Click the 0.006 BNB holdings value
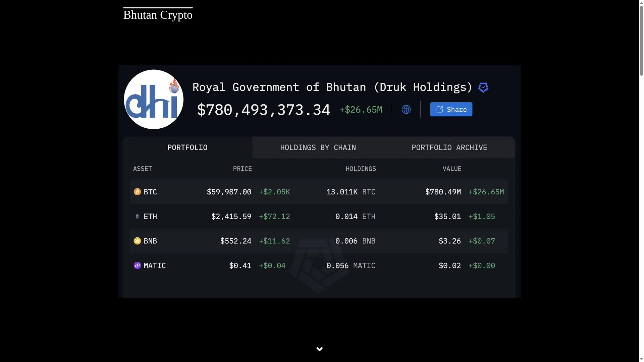Image resolution: width=644 pixels, height=362 pixels. coord(355,241)
